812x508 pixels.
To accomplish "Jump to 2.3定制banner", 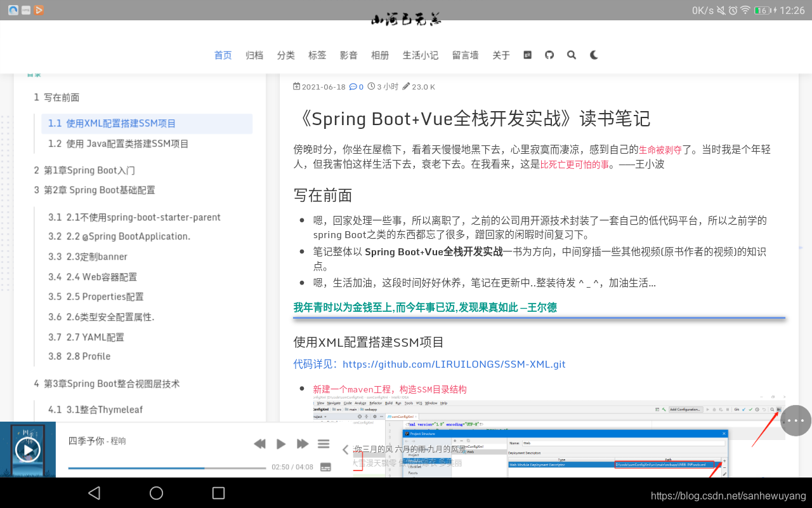I will pos(88,257).
